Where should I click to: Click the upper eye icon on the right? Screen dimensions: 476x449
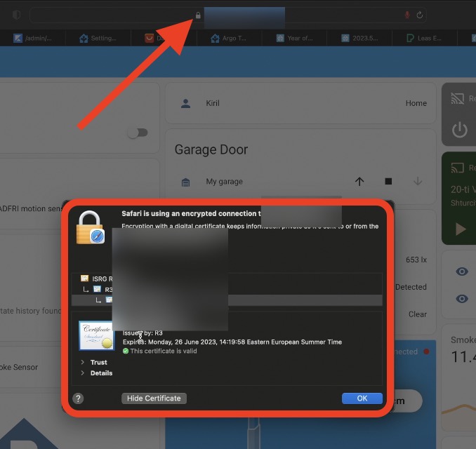pos(462,272)
